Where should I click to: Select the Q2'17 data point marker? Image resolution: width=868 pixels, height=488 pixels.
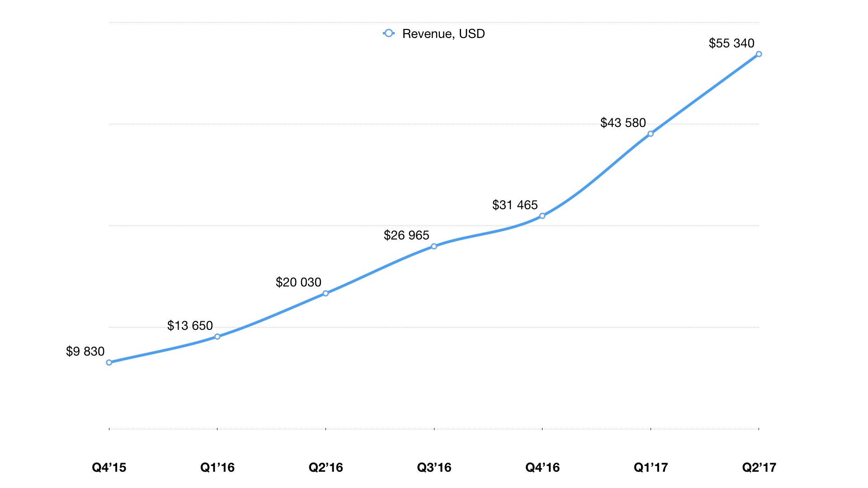coord(759,54)
